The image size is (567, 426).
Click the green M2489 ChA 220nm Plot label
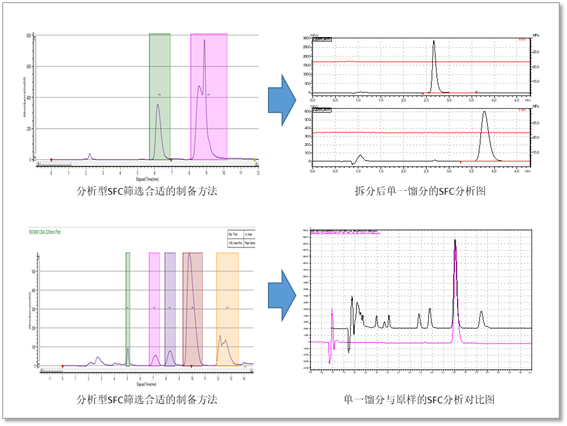tap(44, 232)
